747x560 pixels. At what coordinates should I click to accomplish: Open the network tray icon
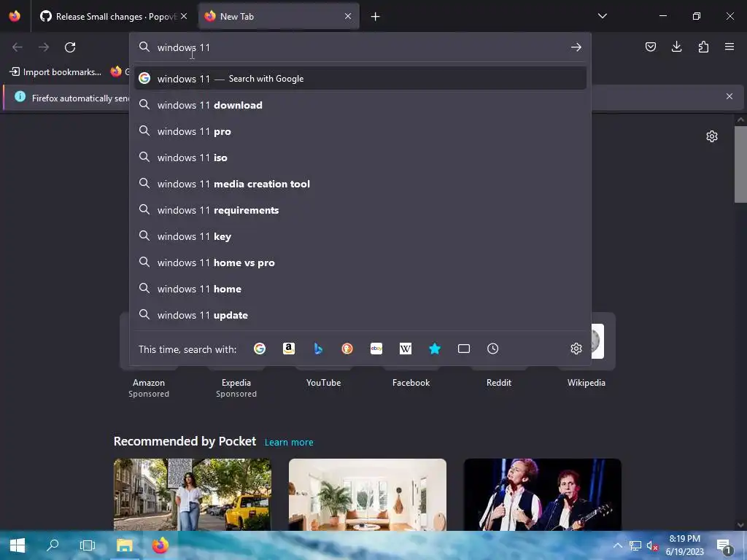[635, 545]
